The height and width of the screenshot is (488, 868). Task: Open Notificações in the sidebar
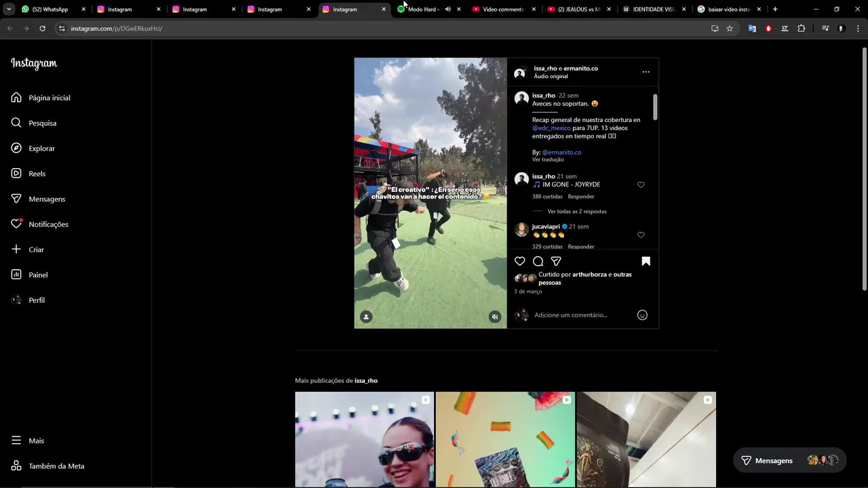(x=40, y=224)
